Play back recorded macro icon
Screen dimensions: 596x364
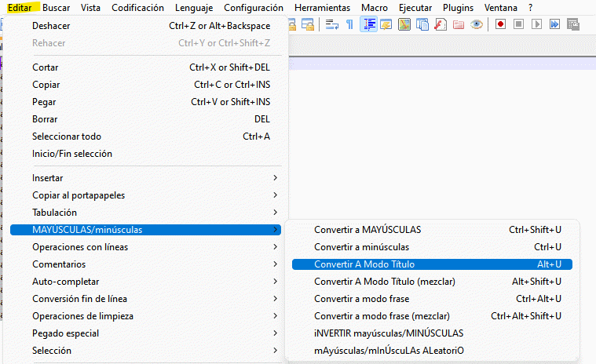pyautogui.click(x=536, y=24)
